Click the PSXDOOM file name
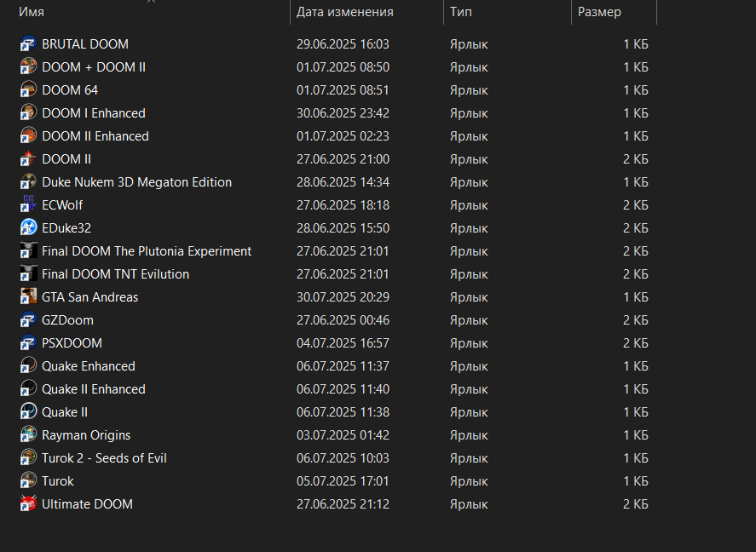The width and height of the screenshot is (756, 552). point(72,343)
